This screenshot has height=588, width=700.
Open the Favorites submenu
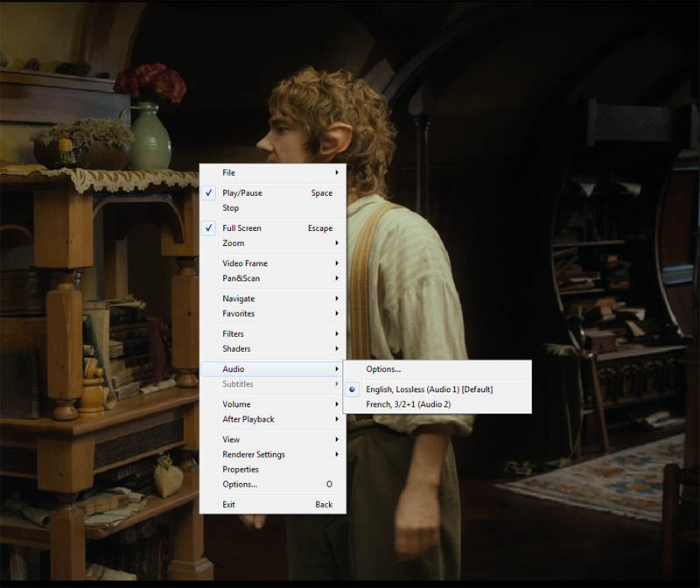tap(273, 313)
